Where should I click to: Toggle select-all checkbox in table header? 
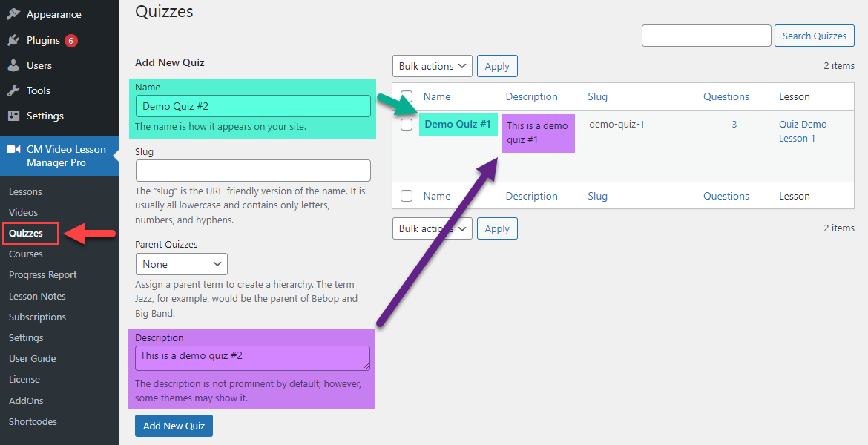tap(407, 96)
